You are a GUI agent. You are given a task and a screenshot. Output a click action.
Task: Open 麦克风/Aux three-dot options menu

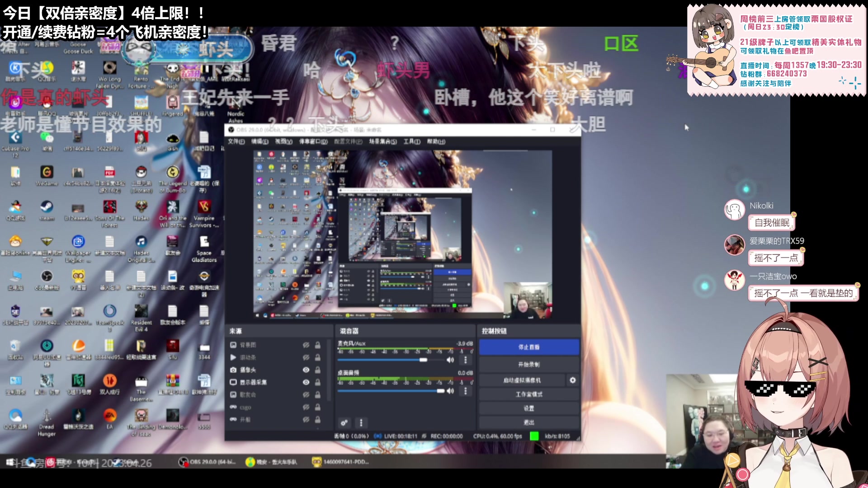click(x=466, y=360)
